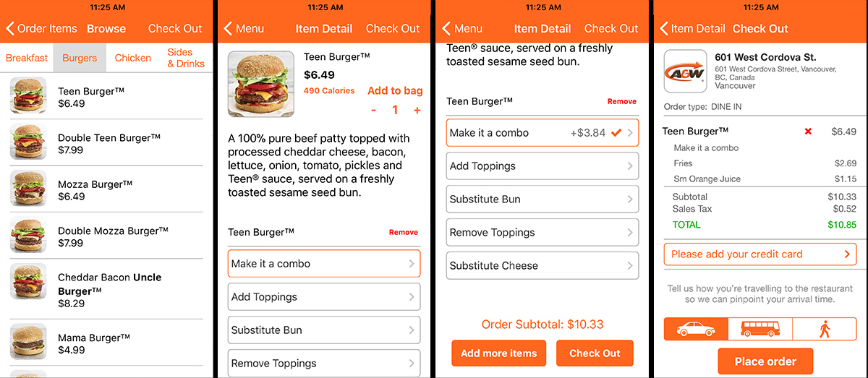Screen dimensions: 868x378
Task: Select the walking travel mode icon
Action: coord(825,330)
